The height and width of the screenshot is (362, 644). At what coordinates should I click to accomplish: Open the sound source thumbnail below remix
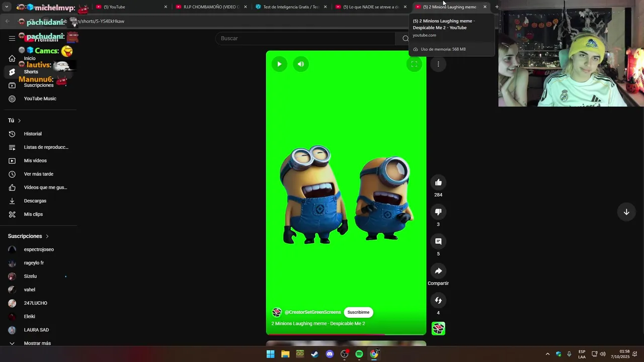point(438,328)
